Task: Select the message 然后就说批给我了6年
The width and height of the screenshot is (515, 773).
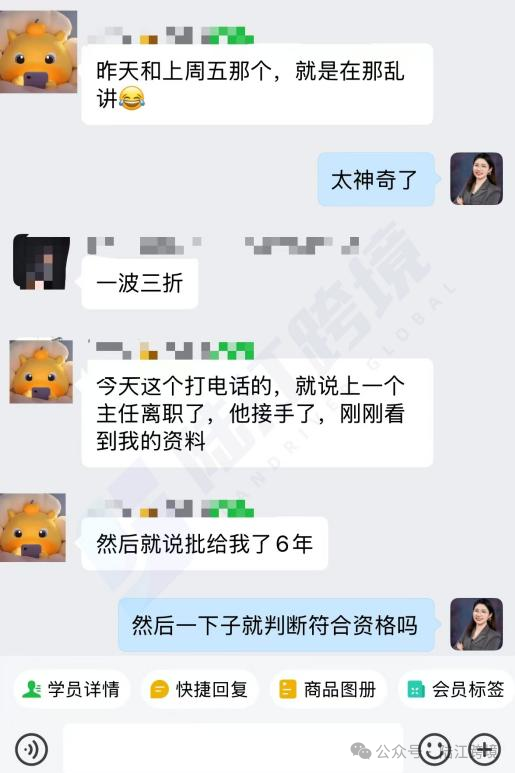Action: pyautogui.click(x=205, y=544)
